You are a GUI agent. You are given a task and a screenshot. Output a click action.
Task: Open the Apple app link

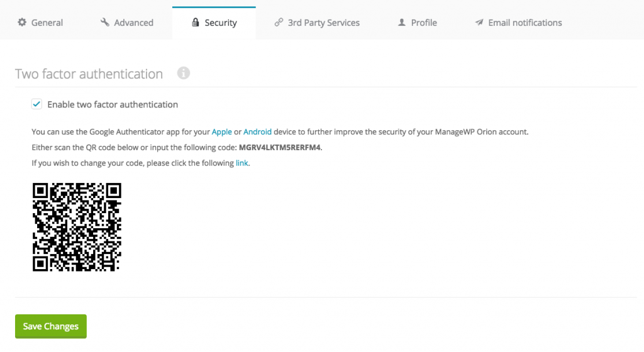coord(221,132)
